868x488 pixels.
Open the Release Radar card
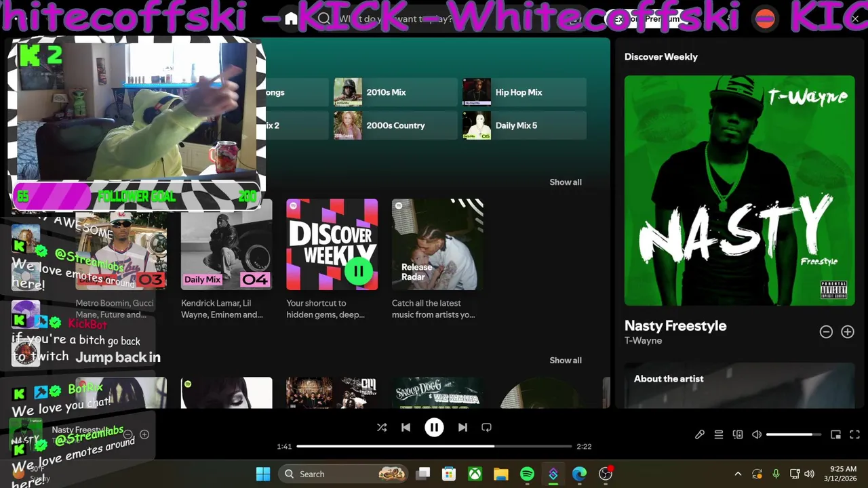[x=437, y=244]
